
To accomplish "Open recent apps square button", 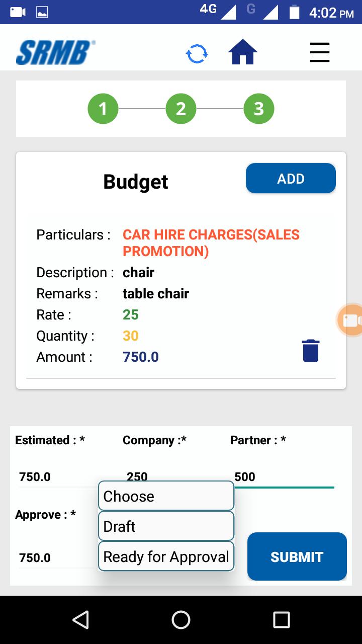I will (281, 620).
